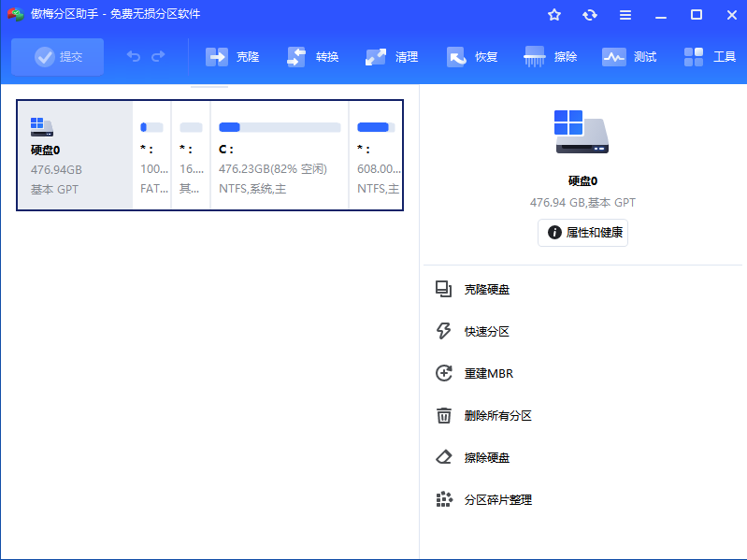Click the large 硬盘0 drive icon
Image resolution: width=747 pixels, height=560 pixels.
582,132
